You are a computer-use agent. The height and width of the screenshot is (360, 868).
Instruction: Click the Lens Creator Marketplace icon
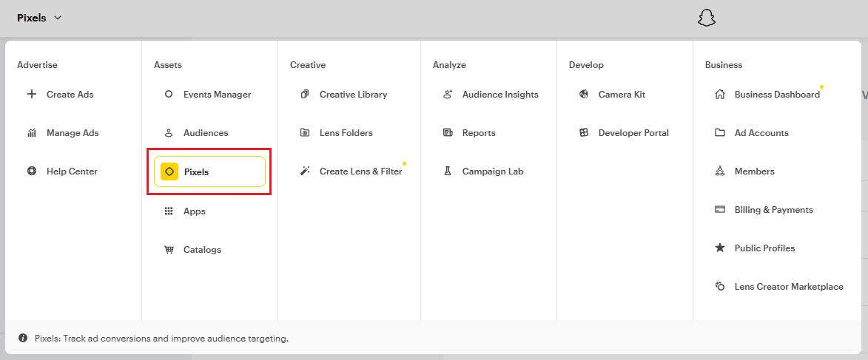(x=720, y=287)
